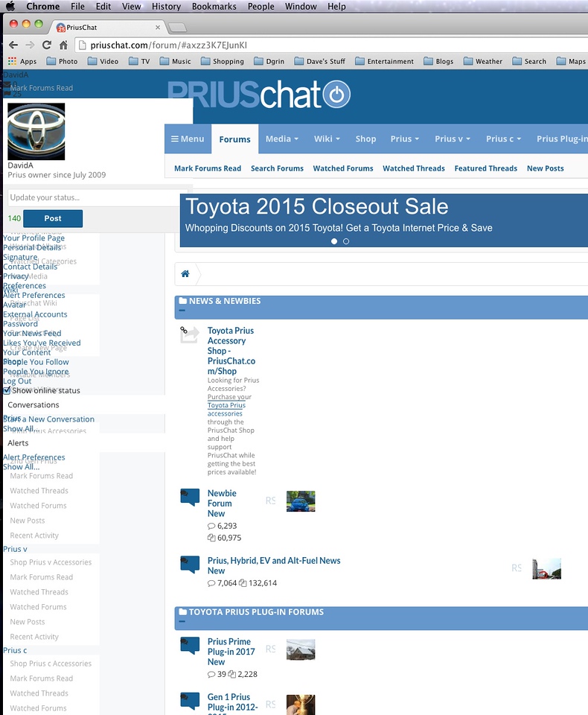Click the Gen 1 Prius Plug-in forum icon

[x=190, y=701]
